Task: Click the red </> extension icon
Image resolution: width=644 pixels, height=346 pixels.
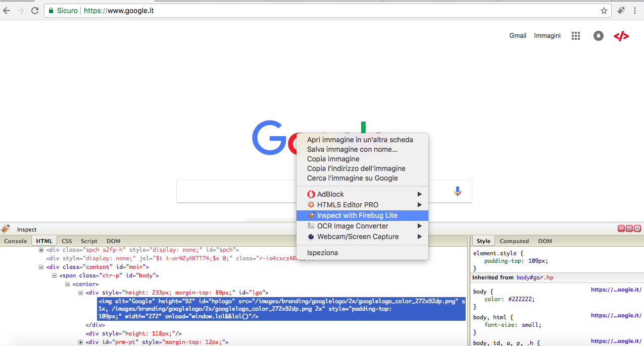Action: tap(621, 36)
